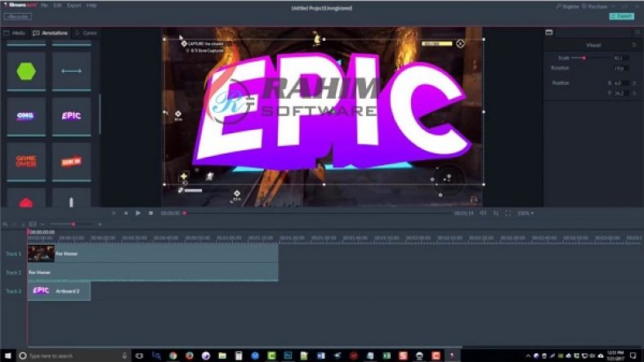Click the Rotation value field
644x362 pixels.
click(620, 68)
